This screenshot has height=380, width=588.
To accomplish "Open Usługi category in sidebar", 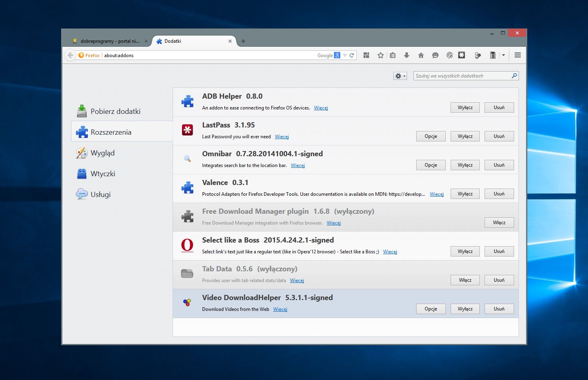I will pos(122,194).
